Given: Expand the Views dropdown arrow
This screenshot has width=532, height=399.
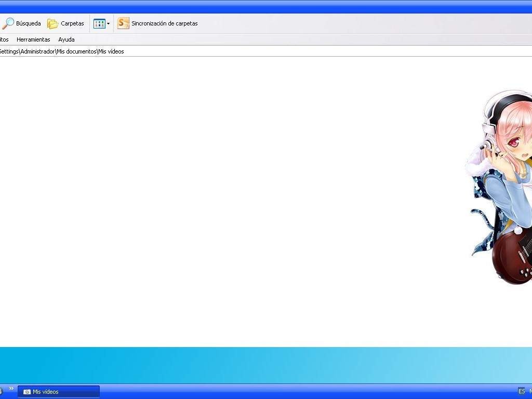Looking at the screenshot, I should (108, 24).
